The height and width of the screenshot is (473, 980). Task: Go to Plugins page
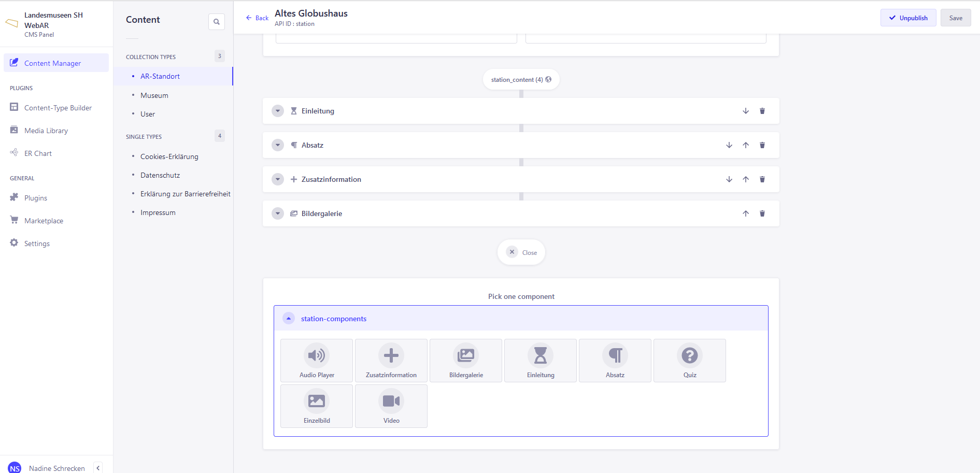pos(36,198)
